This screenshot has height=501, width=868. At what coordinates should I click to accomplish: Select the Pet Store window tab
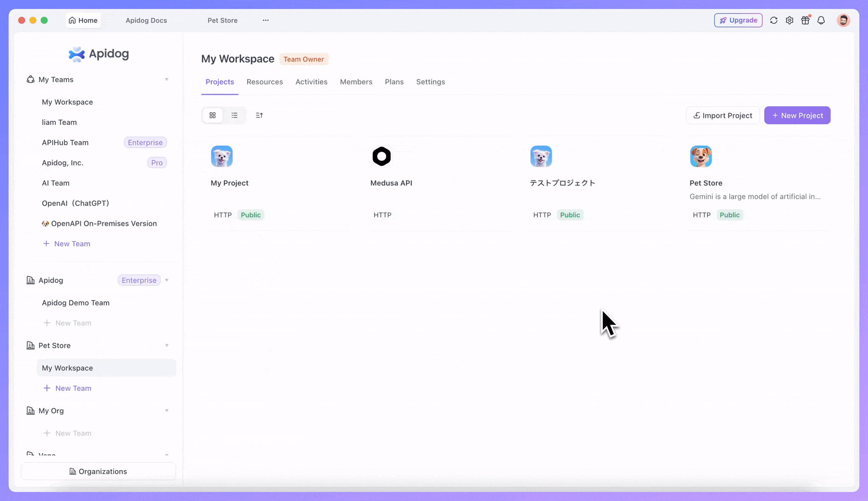[x=223, y=20]
